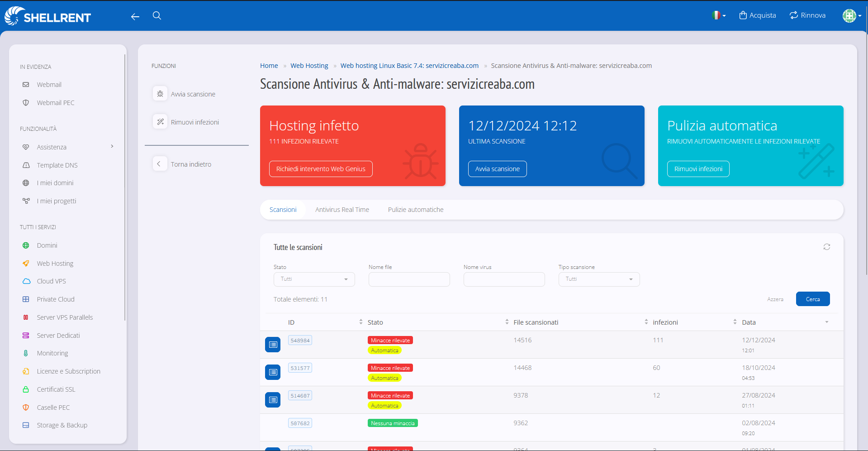Click the I miei domini globe icon
Viewport: 868px width, 451px height.
(26, 183)
